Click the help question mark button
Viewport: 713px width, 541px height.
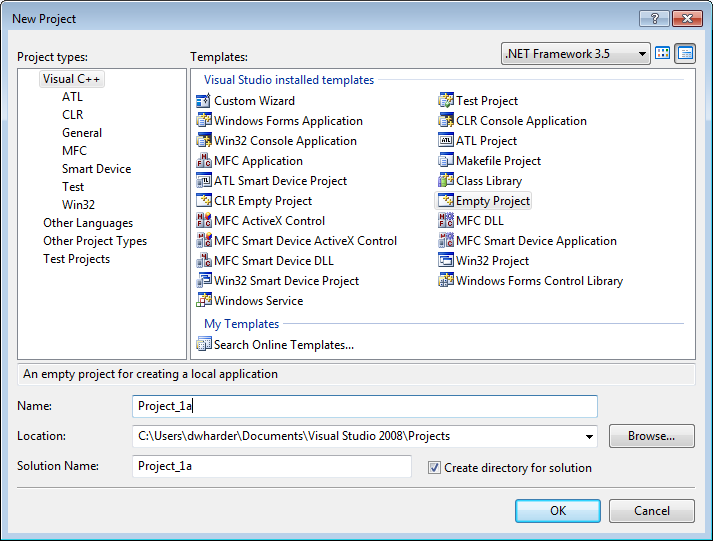[653, 18]
